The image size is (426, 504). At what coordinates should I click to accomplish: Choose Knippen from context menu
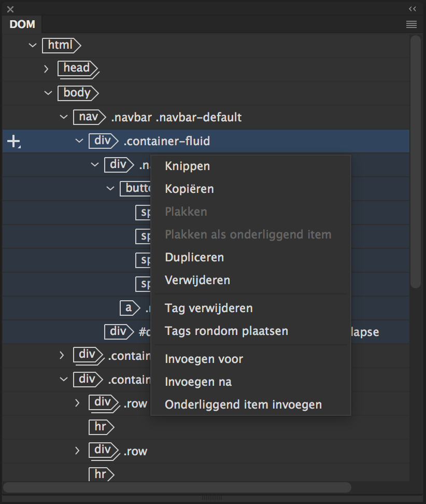coord(187,166)
